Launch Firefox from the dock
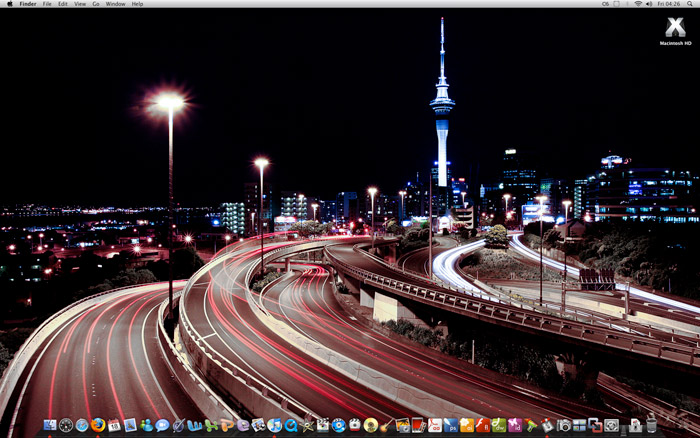Image resolution: width=700 pixels, height=438 pixels. click(98, 425)
